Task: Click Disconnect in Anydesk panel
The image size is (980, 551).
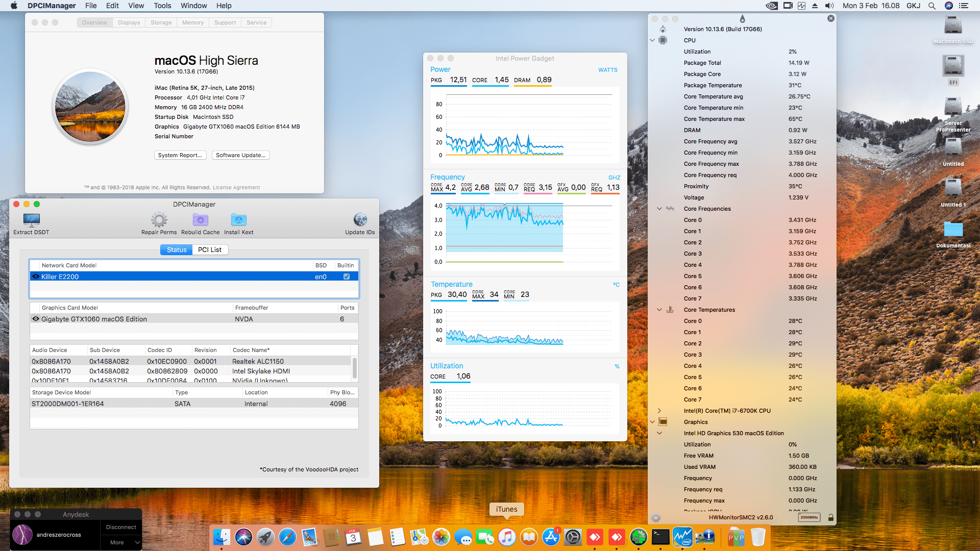Action: [x=121, y=527]
